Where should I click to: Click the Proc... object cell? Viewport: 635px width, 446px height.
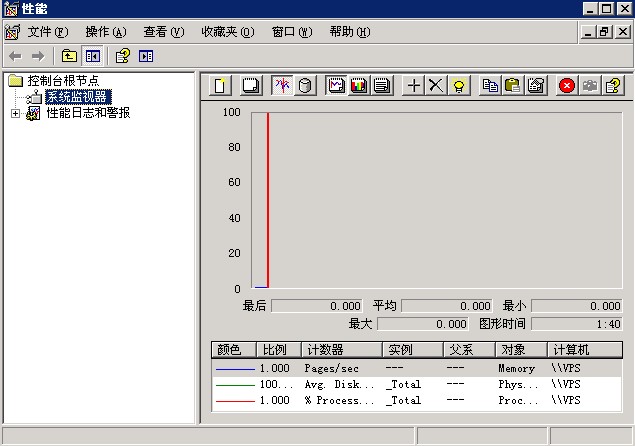point(518,401)
